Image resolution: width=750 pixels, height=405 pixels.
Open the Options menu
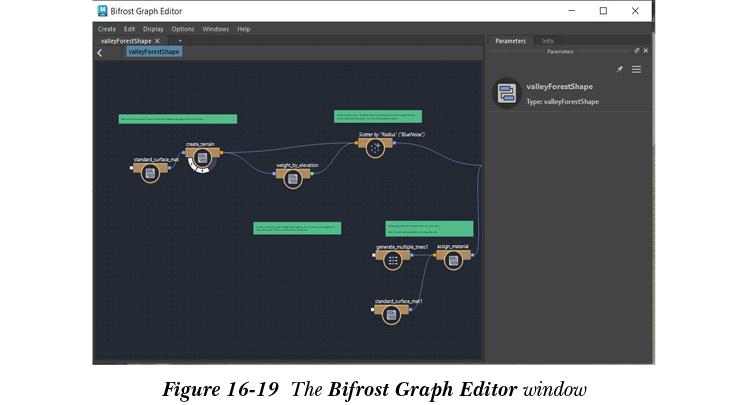pos(183,29)
